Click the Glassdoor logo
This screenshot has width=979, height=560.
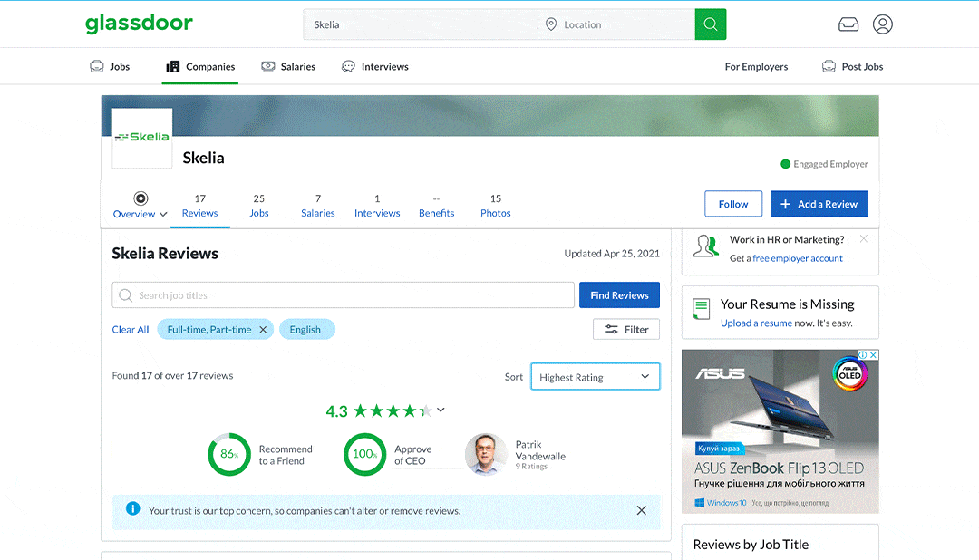coord(139,23)
